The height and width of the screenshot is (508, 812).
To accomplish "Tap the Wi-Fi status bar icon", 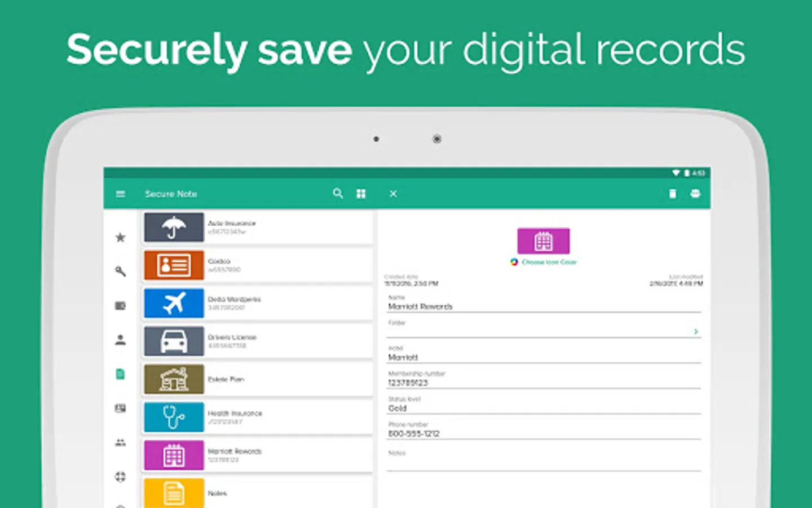I will [676, 173].
